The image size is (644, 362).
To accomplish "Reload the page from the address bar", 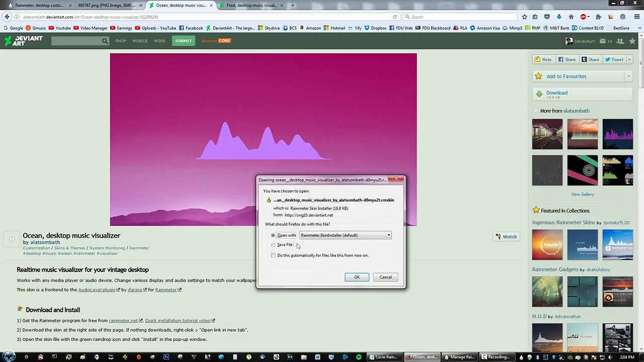I will tap(395, 17).
